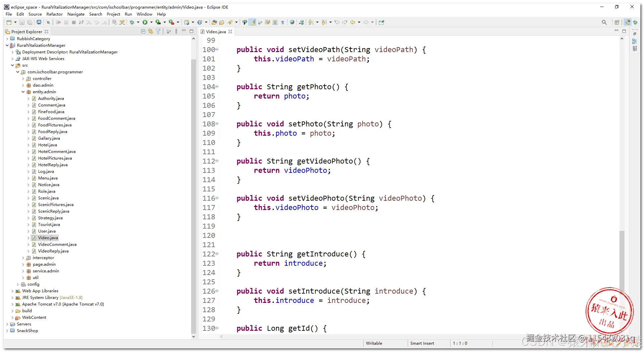The image size is (644, 352).
Task: Click the Terminal monitor toolbar icon
Action: (x=39, y=22)
